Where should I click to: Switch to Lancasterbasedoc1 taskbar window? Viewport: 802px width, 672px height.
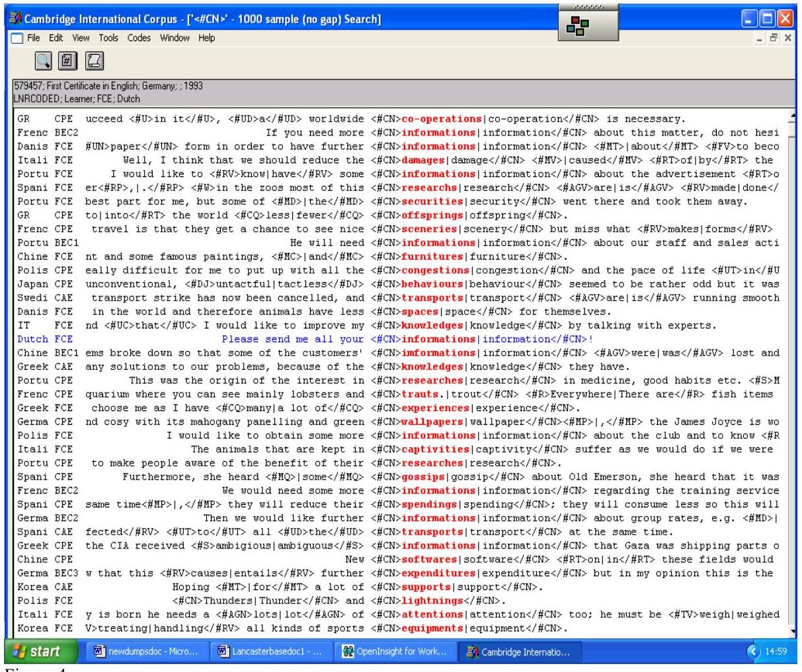coord(270,652)
